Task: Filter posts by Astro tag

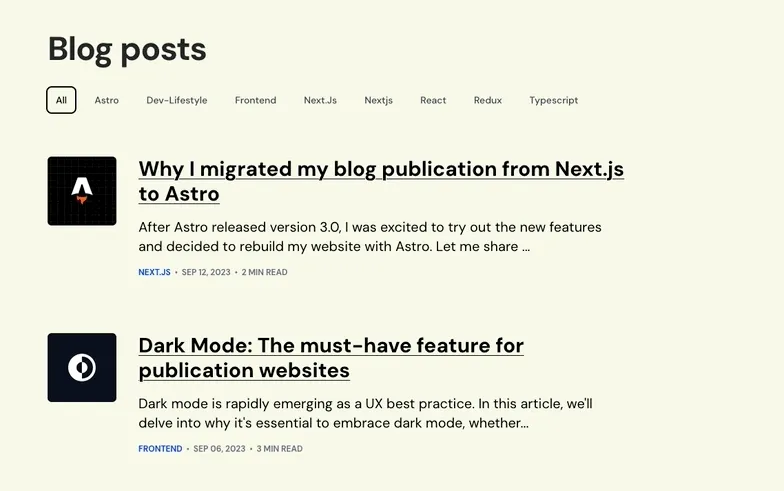Action: pyautogui.click(x=106, y=100)
